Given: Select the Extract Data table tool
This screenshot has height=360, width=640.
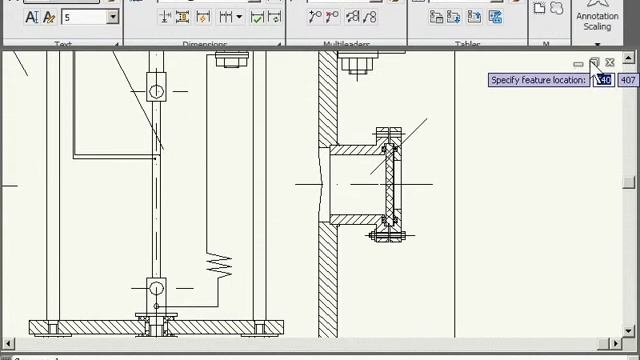Looking at the screenshot, I should (x=495, y=17).
